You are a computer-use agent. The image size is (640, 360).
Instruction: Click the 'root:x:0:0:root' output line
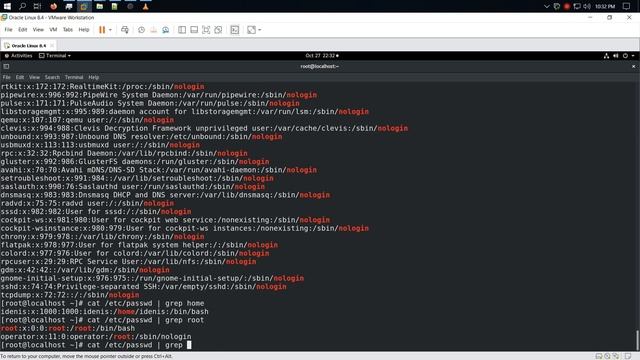pos(68,328)
